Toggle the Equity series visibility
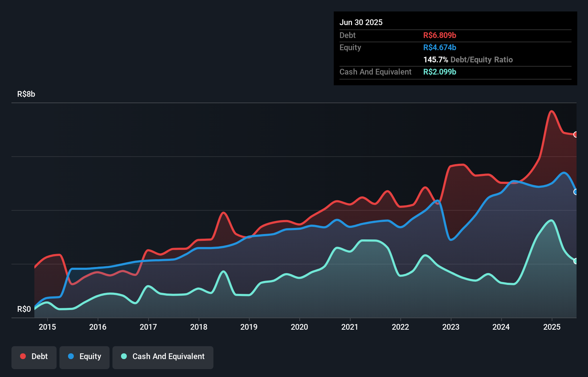Screen dimensions: 588x377 tap(84, 356)
